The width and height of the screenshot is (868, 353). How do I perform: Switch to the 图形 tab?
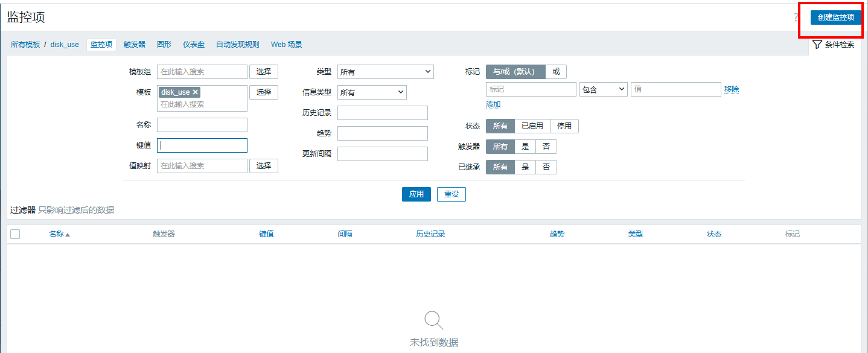[164, 45]
